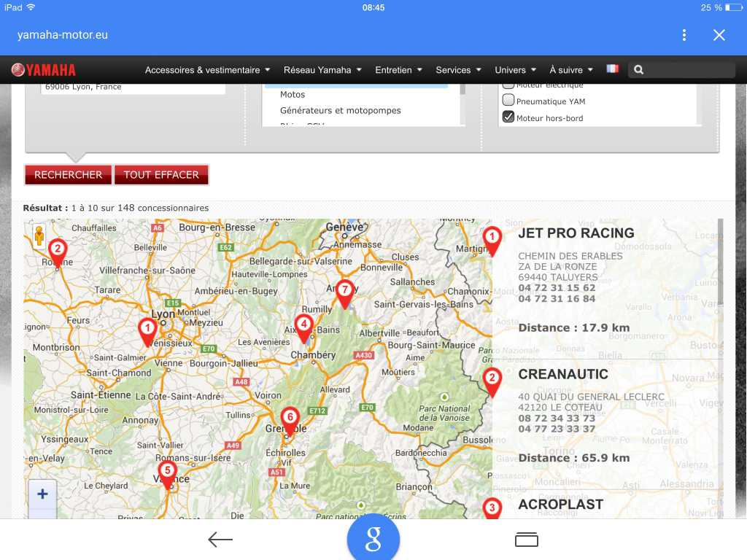Open the browser three-dot menu
Screen dimensions: 747x560
coord(684,35)
